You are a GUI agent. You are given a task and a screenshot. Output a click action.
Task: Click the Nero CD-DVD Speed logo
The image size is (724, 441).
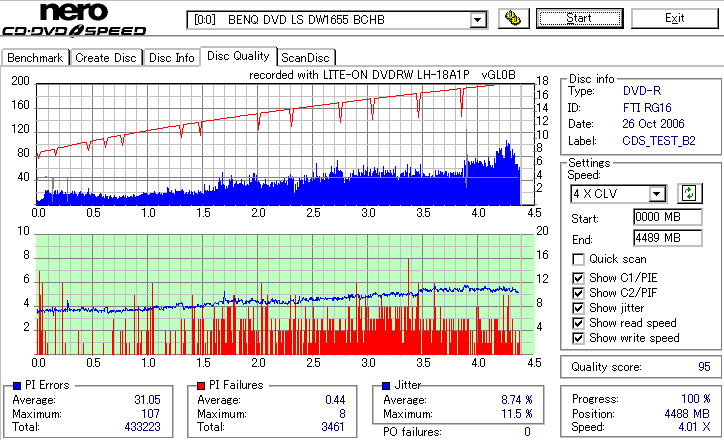(74, 19)
